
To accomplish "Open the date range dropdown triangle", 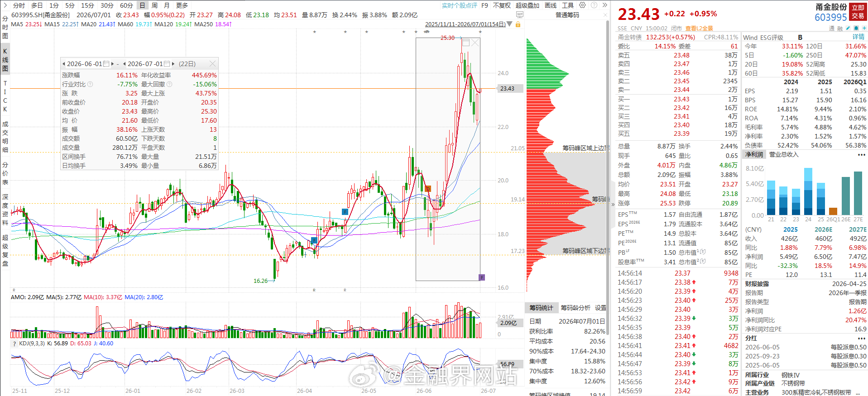I will coord(510,24).
